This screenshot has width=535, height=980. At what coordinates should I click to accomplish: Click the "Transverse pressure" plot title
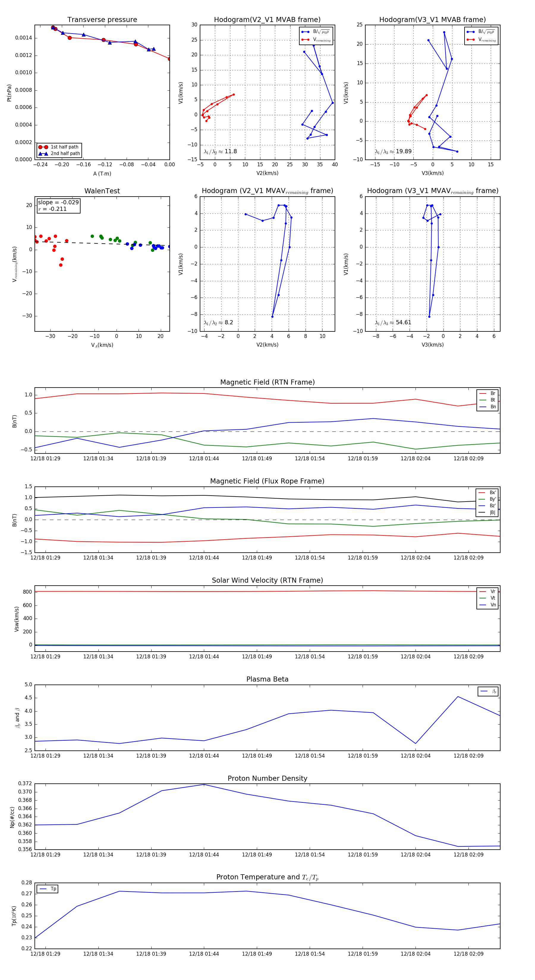[x=102, y=20]
